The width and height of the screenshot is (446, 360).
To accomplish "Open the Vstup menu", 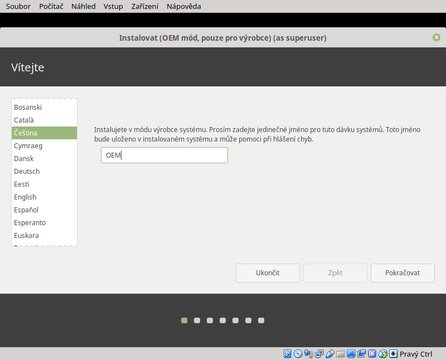I will pos(113,6).
